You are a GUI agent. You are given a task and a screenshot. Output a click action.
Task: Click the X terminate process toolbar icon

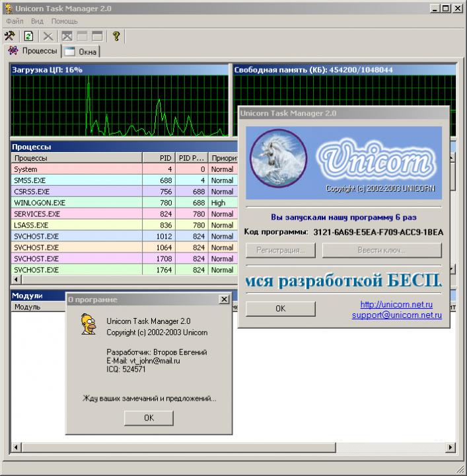pyautogui.click(x=48, y=36)
